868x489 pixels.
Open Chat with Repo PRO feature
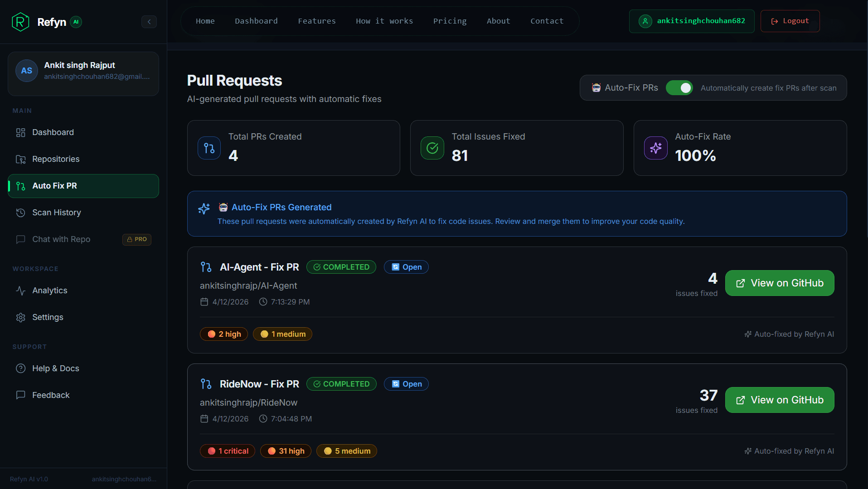coord(61,239)
